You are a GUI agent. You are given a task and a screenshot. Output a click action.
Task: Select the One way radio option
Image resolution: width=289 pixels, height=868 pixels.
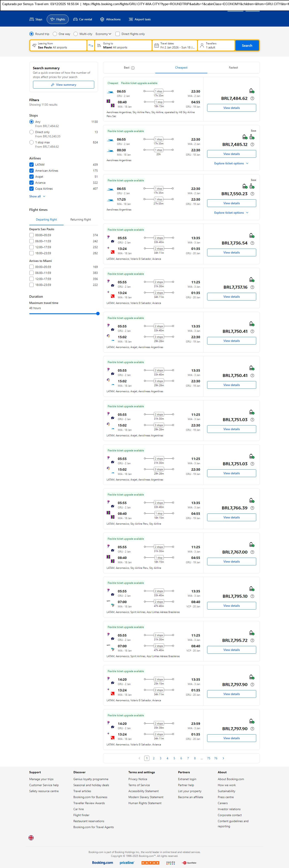coord(55,34)
